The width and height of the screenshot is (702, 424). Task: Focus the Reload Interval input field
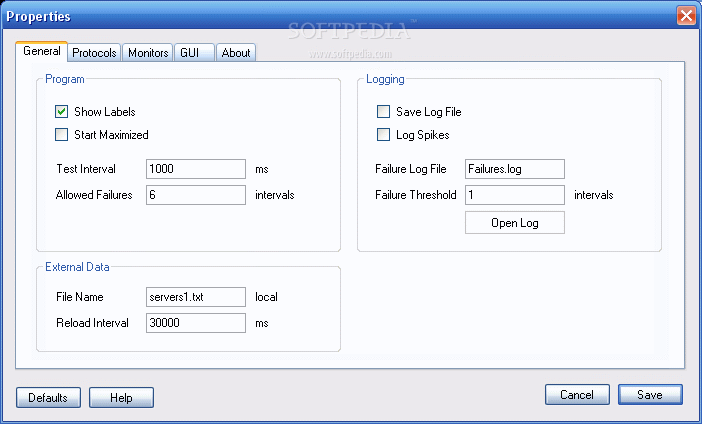pos(196,323)
